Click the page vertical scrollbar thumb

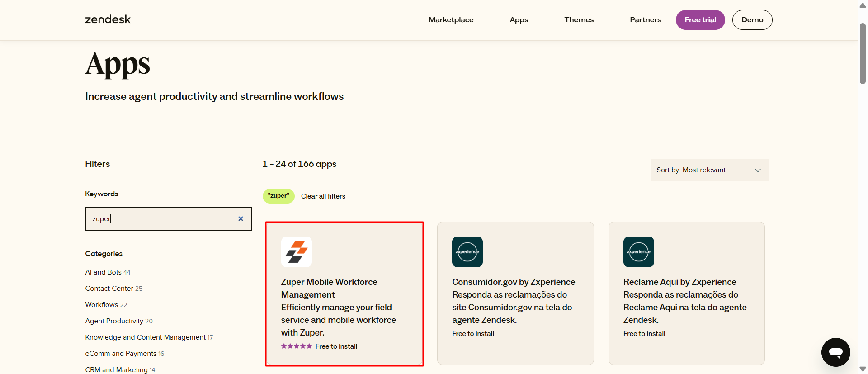(863, 53)
